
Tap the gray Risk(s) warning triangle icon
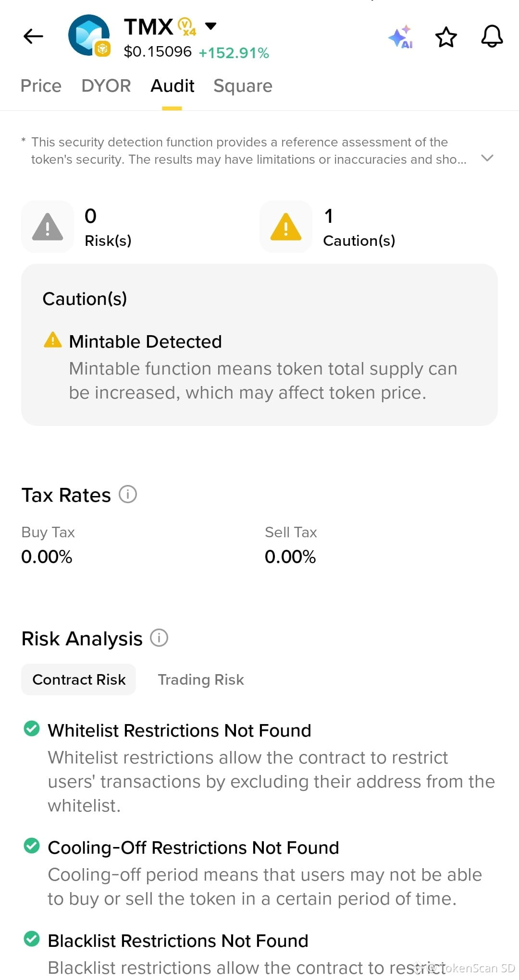48,227
